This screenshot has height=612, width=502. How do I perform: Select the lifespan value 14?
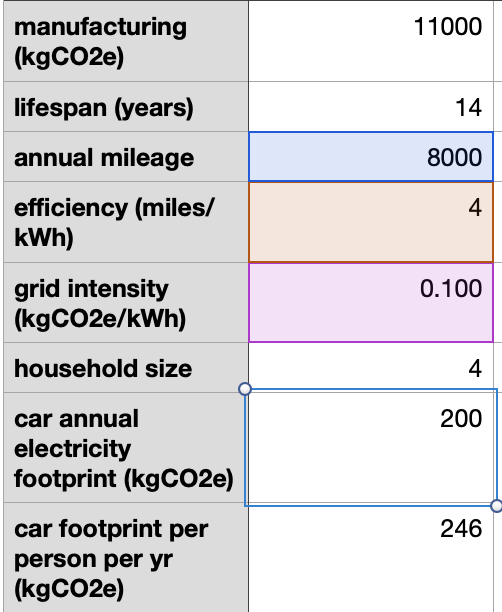point(371,107)
